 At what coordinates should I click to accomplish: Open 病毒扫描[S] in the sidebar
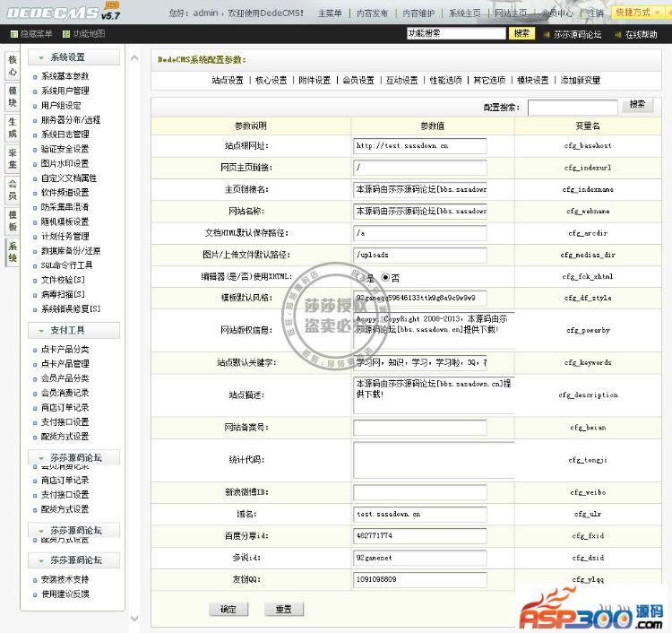[63, 294]
